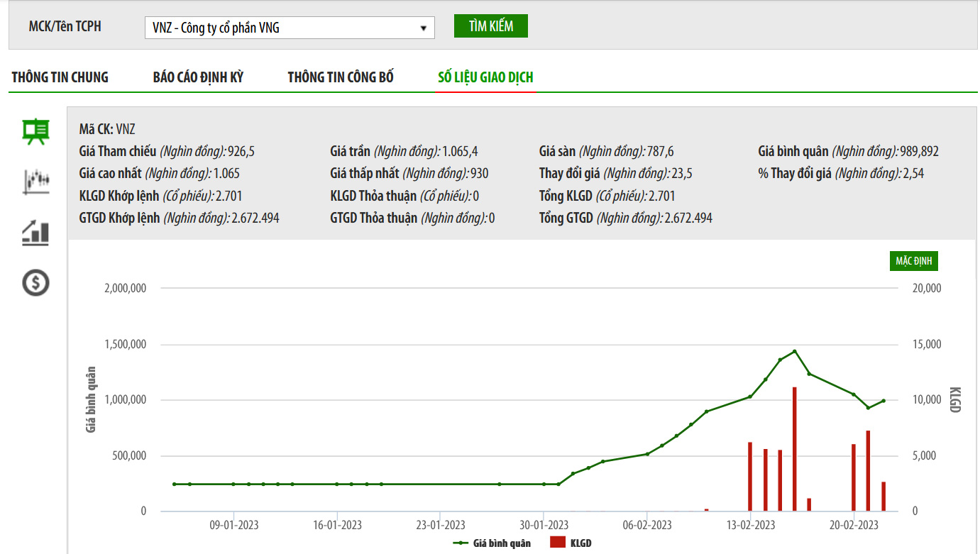Open the dollar coin icon in sidebar

click(35, 283)
